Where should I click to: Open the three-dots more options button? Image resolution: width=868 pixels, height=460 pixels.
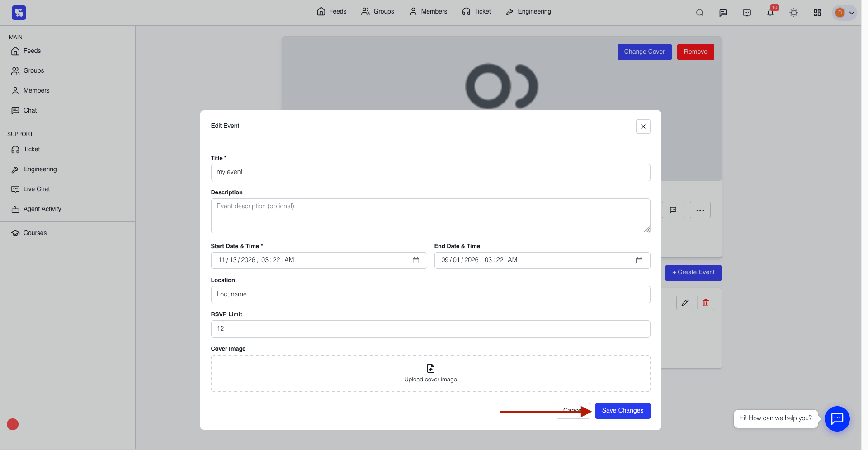point(700,210)
